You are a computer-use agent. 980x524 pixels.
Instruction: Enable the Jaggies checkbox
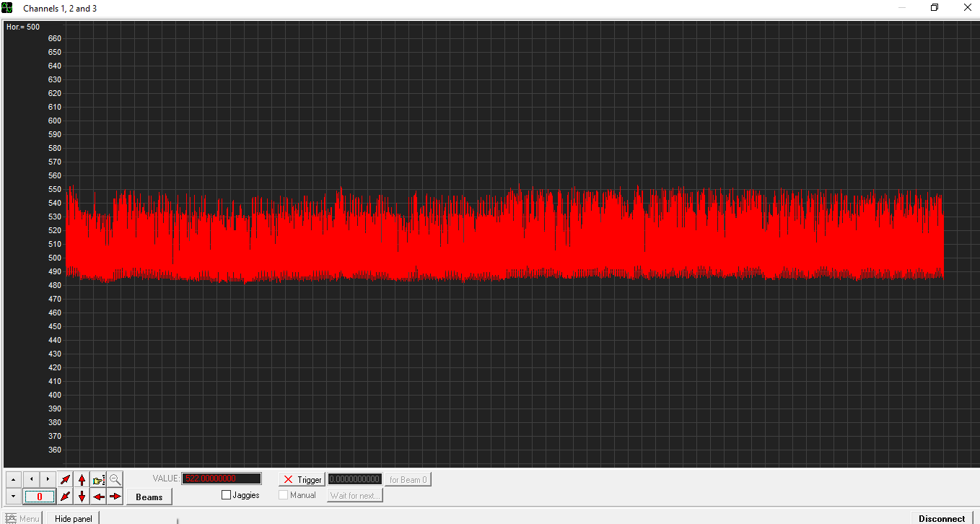(227, 495)
